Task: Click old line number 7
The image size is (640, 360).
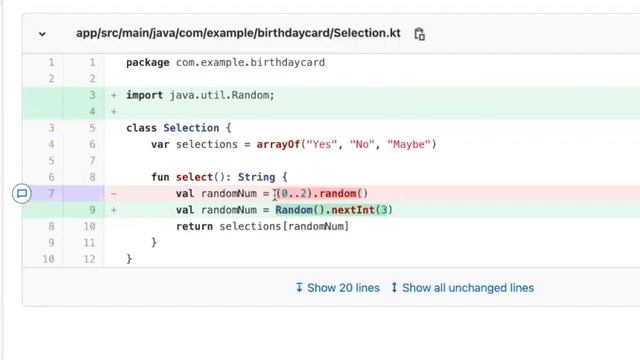Action: (x=51, y=193)
